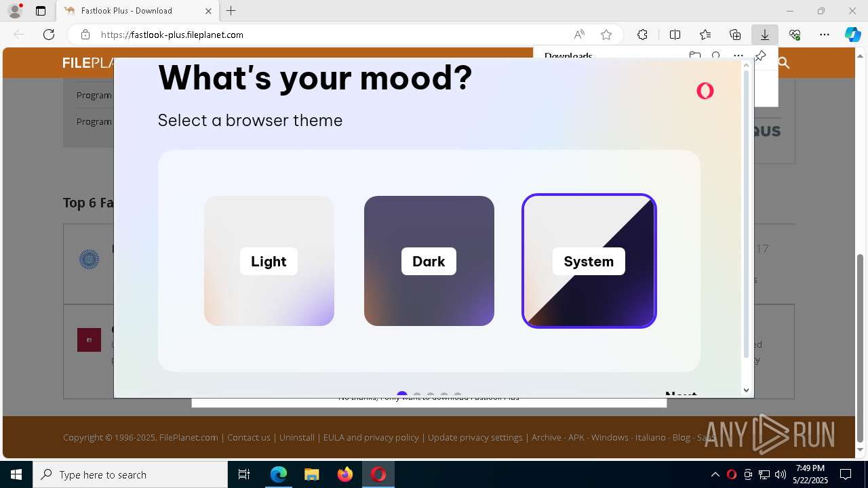
Task: Add this page to favorites star
Action: coord(606,35)
